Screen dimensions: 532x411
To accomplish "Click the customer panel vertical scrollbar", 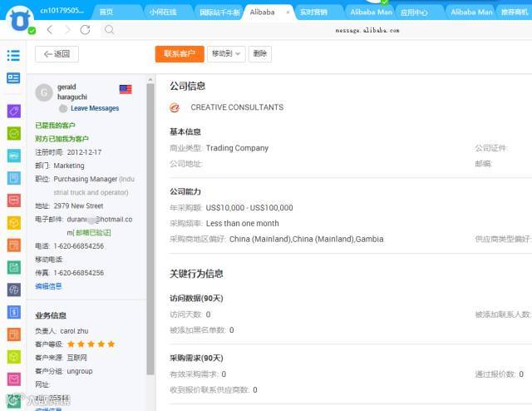I will (x=150, y=230).
